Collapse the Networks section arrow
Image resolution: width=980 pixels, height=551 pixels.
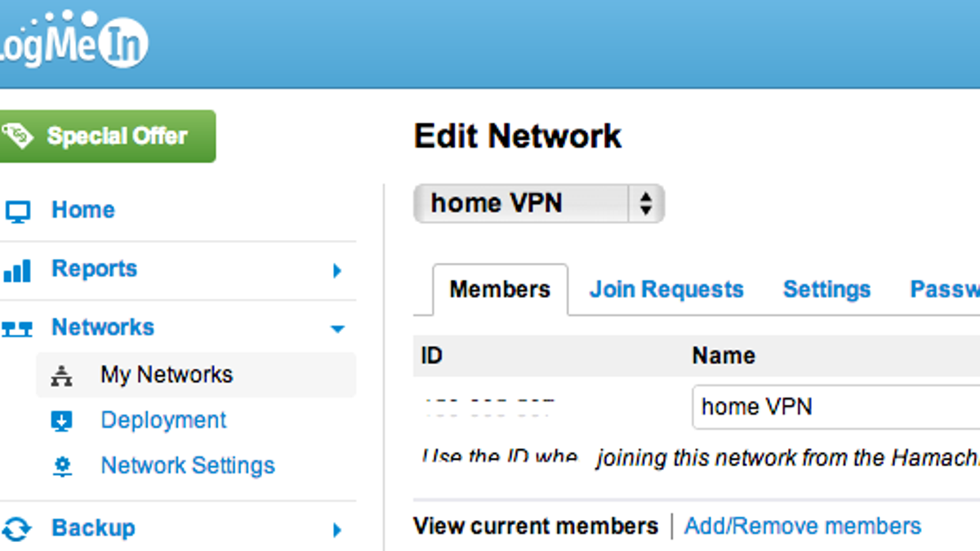(x=337, y=329)
